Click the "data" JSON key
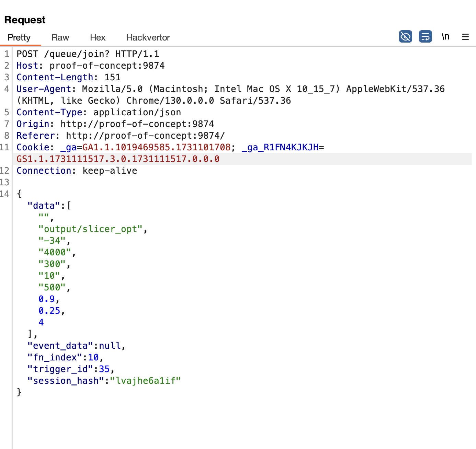The image size is (476, 449). 44,206
